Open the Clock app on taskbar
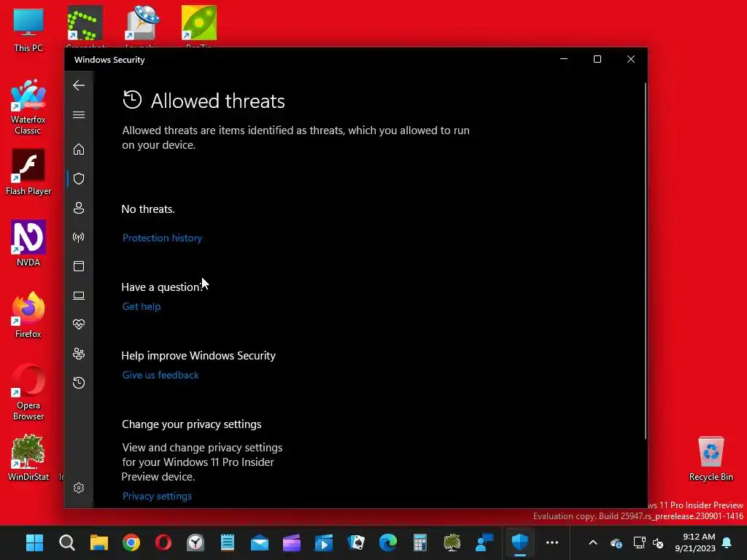Image resolution: width=747 pixels, height=560 pixels. click(196, 542)
